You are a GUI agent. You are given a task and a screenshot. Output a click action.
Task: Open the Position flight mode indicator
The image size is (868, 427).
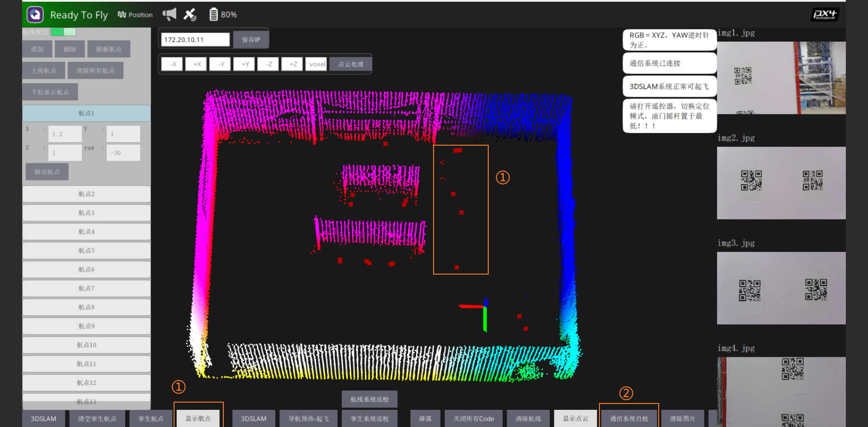[x=135, y=15]
